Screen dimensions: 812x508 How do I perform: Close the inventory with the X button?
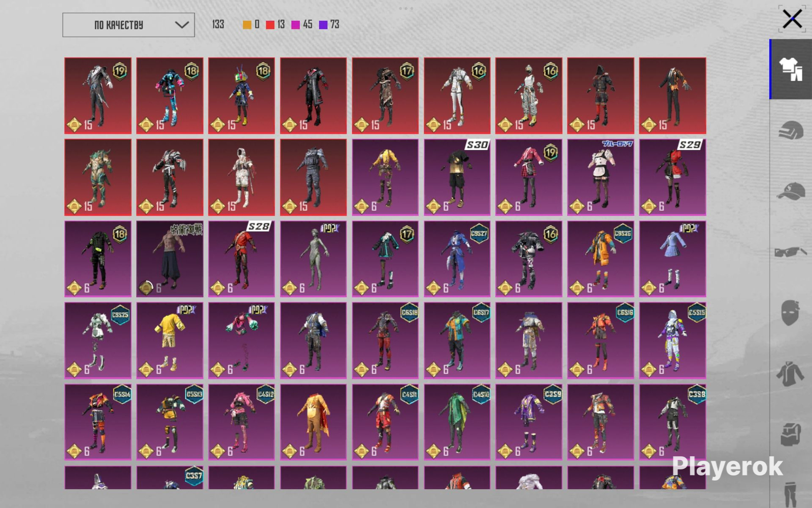point(792,19)
